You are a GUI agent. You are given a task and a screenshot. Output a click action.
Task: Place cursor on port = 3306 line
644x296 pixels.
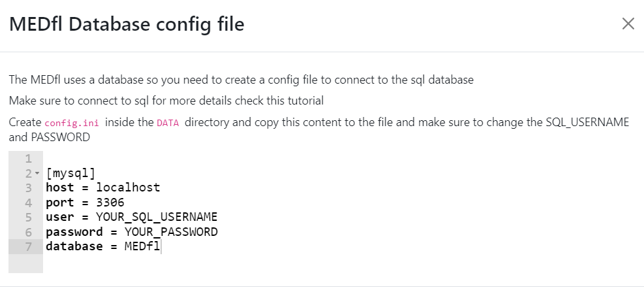pos(85,203)
